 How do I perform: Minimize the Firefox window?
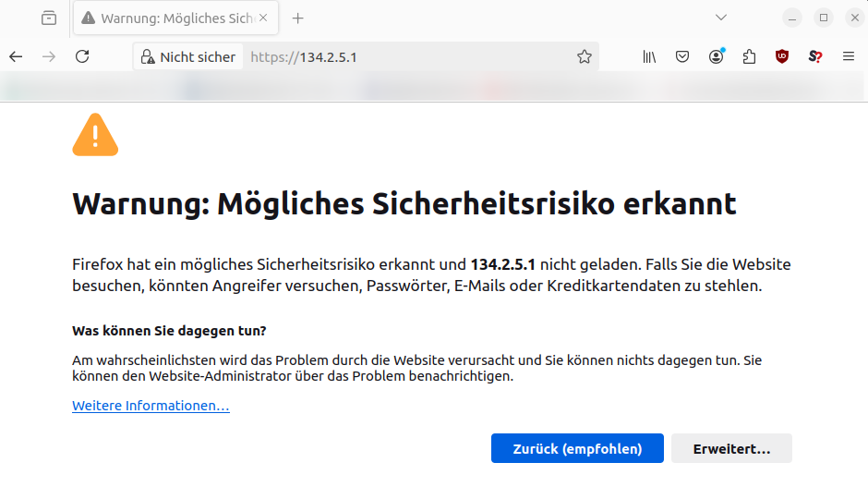pyautogui.click(x=792, y=18)
